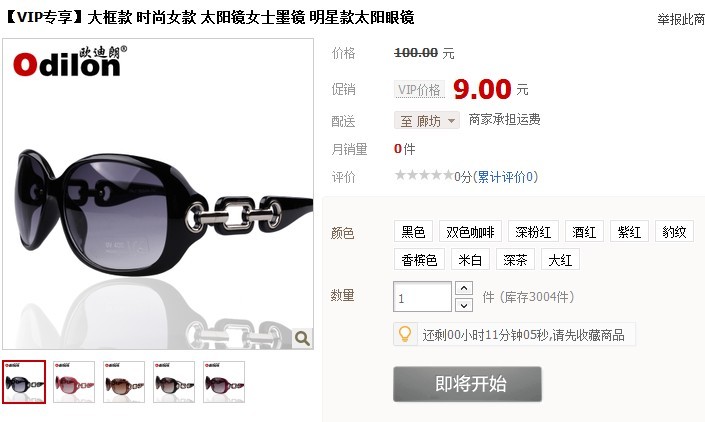
Task: View the brown sunglasses thumbnail
Action: [124, 382]
